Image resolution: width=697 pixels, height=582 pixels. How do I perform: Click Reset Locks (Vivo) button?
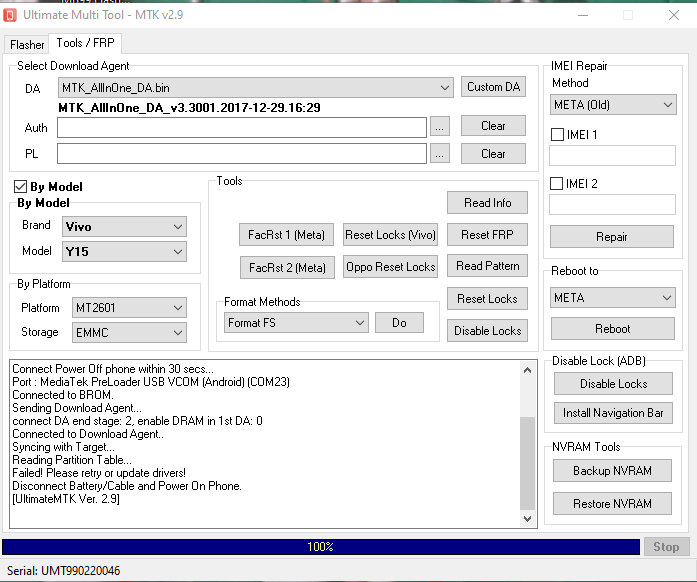pos(390,234)
